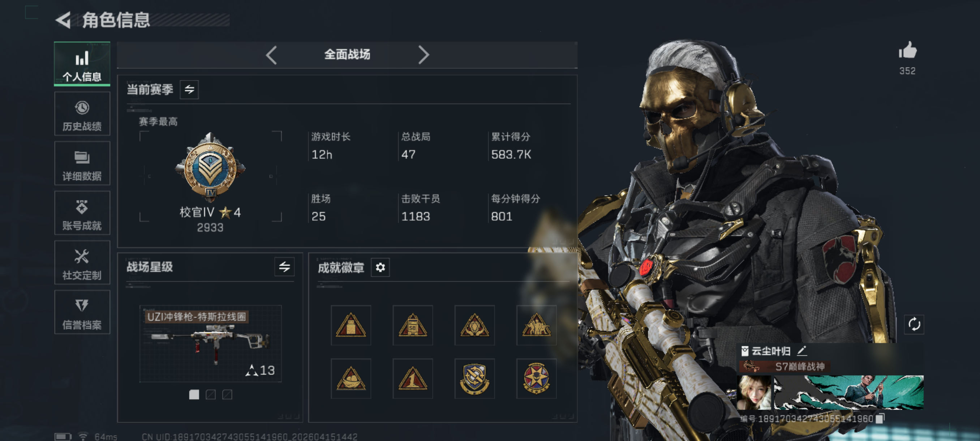Toggle the 战场星级 swap button
Image resolution: width=980 pixels, height=441 pixels.
pos(284,267)
